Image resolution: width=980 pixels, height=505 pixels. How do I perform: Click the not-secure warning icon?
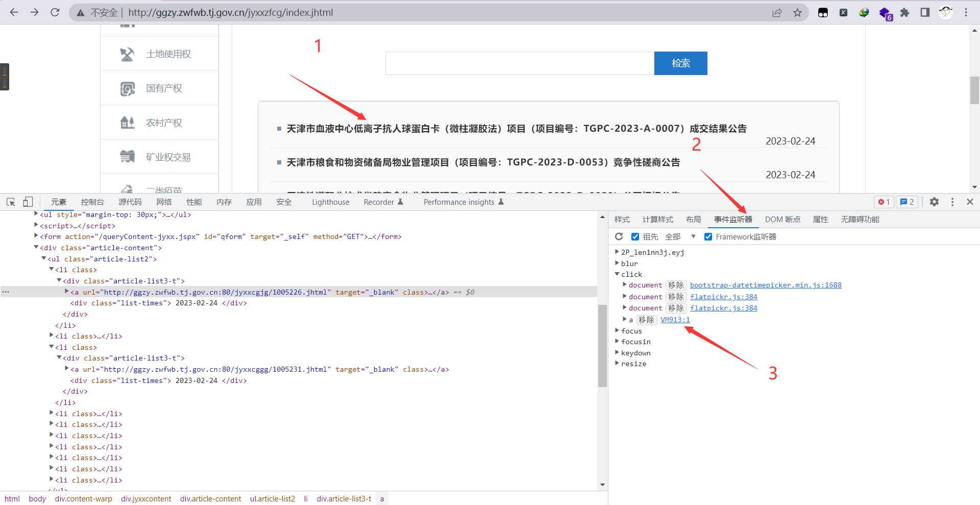click(80, 13)
